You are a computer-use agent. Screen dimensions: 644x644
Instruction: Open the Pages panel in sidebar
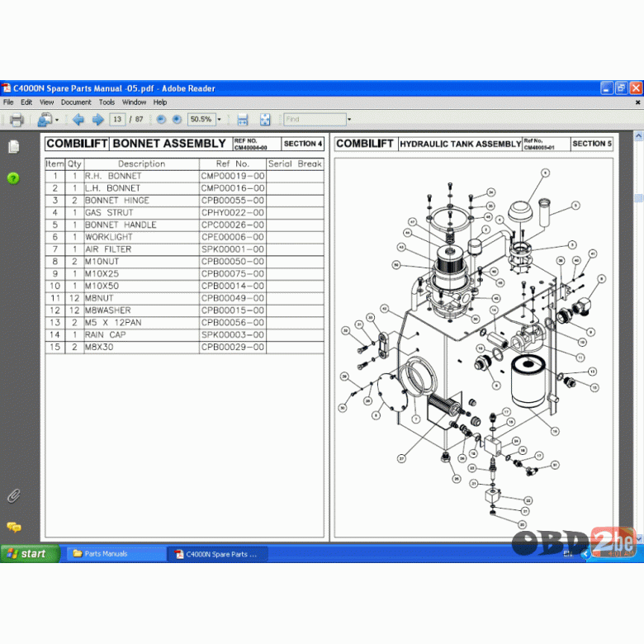point(13,147)
